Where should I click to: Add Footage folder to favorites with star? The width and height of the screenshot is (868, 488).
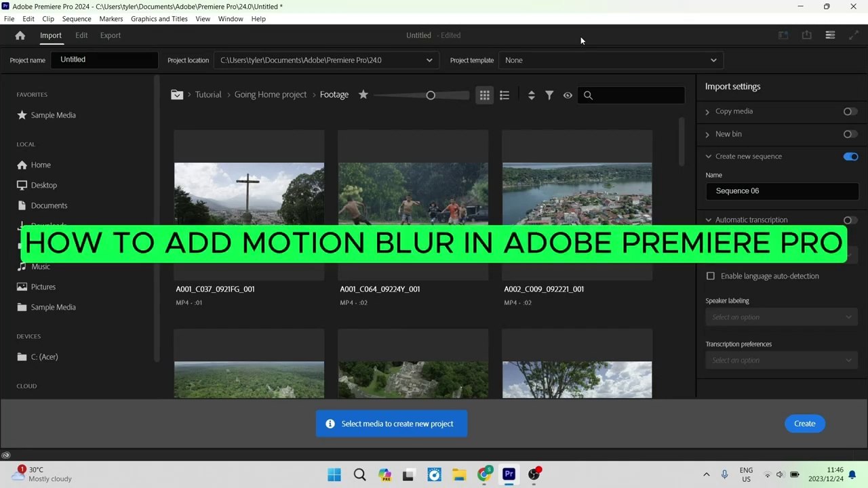click(363, 95)
